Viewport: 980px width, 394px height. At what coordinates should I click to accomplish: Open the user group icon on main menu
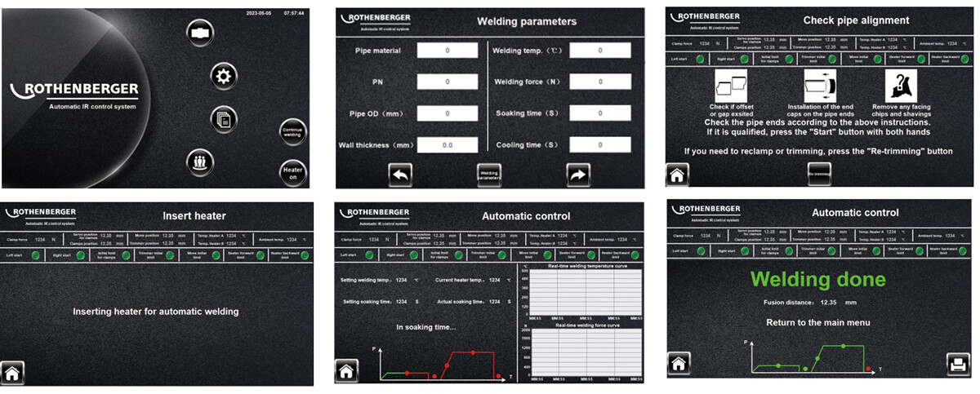click(x=198, y=161)
